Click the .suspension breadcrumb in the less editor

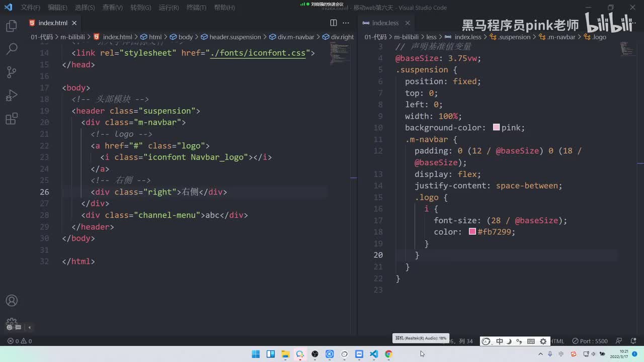pyautogui.click(x=510, y=37)
